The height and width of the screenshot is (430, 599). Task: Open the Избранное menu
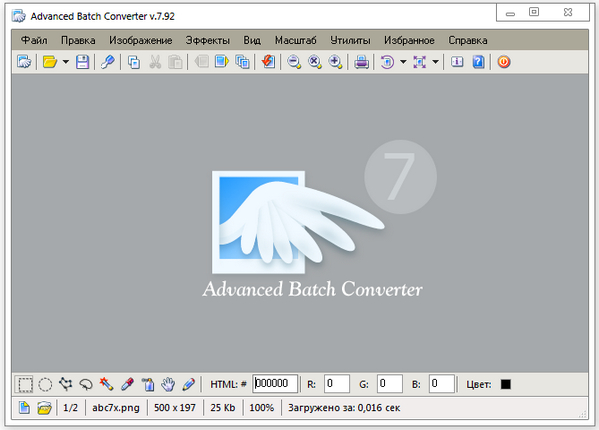[x=409, y=40]
